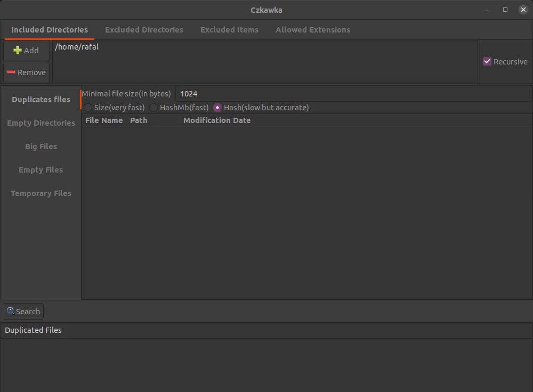Go to the Big Files section
This screenshot has height=392, width=533.
[41, 146]
